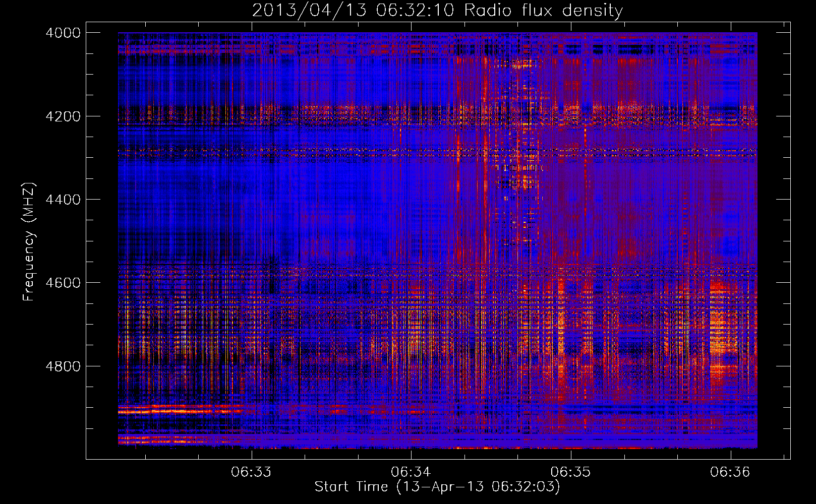
Task: Click the plot title '2013/04/13 06:32:10 Radio flux density'
Action: tap(437, 10)
